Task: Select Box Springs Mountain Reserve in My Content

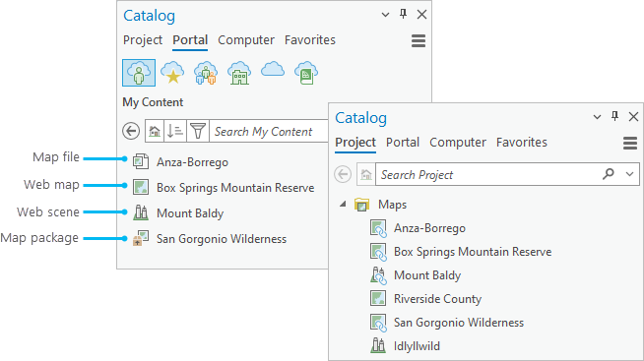Action: coord(235,188)
